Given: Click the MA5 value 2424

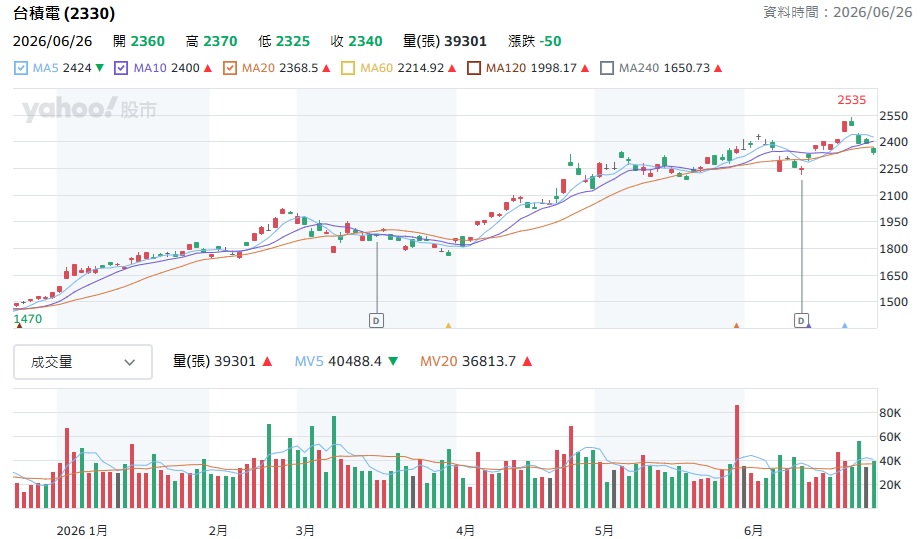Looking at the screenshot, I should pos(77,68).
